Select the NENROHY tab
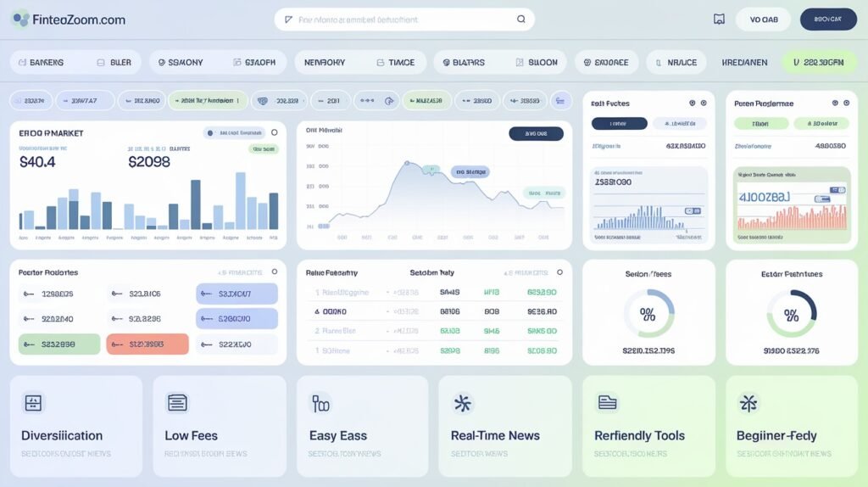 point(325,63)
